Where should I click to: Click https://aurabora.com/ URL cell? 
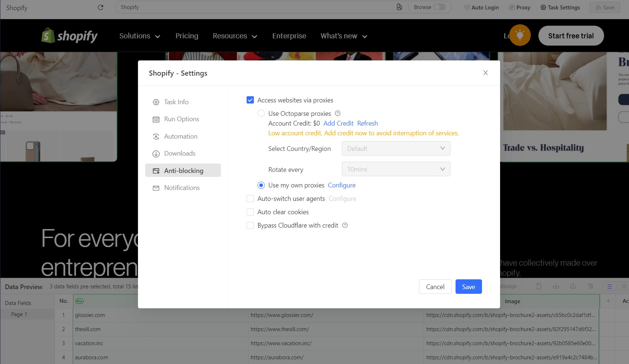[336, 357]
